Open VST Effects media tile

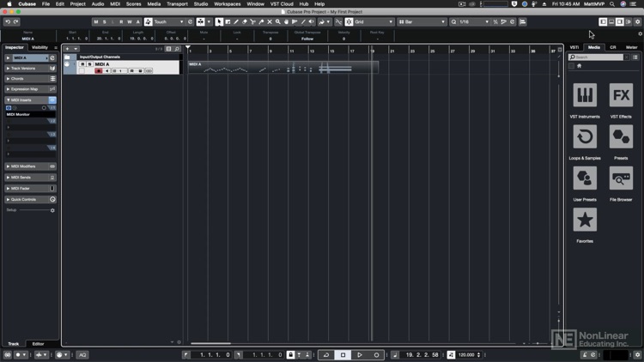621,95
